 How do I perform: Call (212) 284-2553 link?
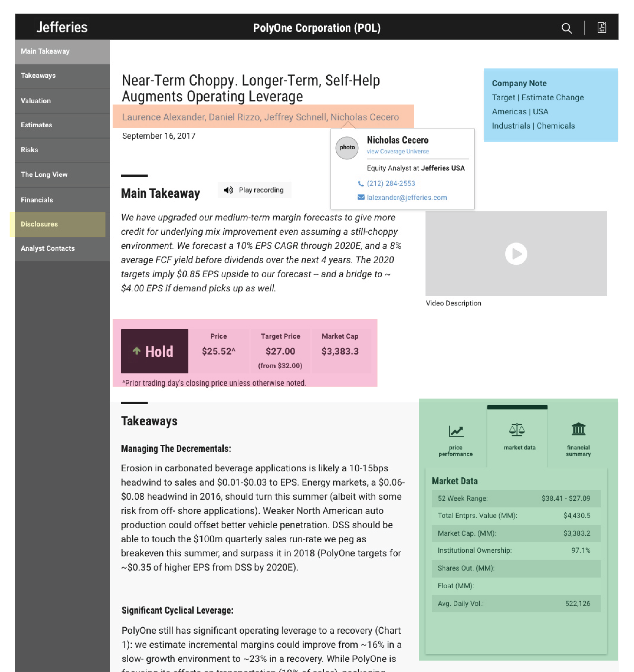pos(391,183)
